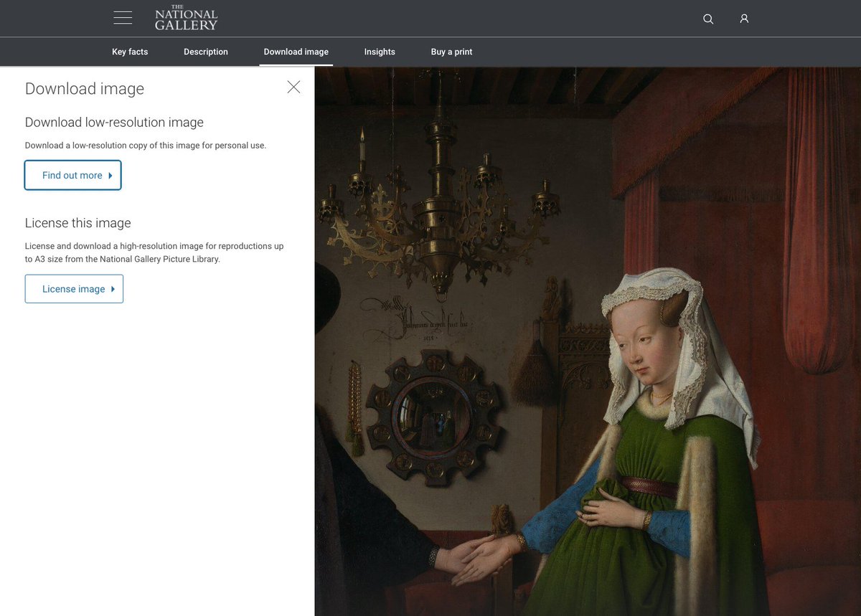
Task: Open the Buy a print tab
Action: pyautogui.click(x=451, y=52)
